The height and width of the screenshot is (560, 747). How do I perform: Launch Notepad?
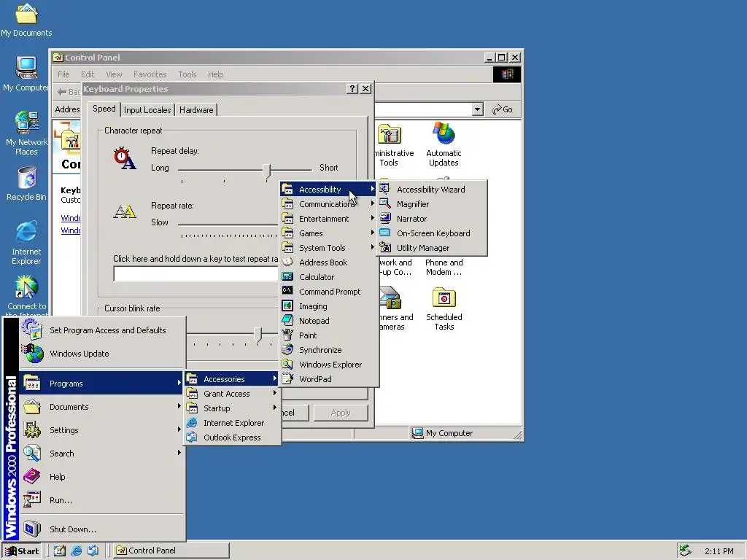coord(329,321)
